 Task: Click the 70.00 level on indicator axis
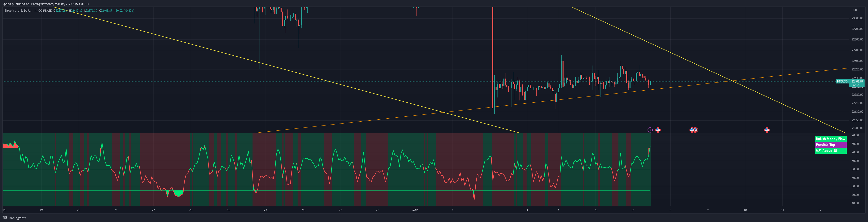point(855,152)
